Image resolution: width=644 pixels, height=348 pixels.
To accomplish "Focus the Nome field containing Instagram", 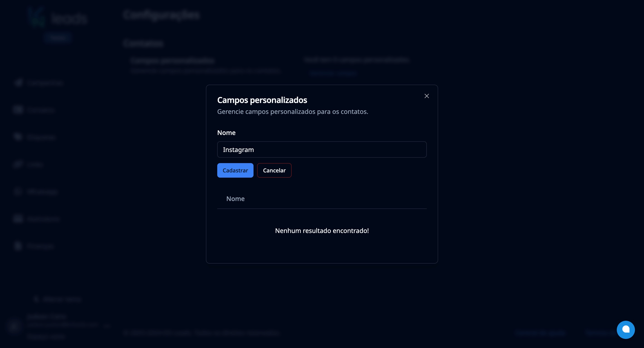I will [322, 149].
